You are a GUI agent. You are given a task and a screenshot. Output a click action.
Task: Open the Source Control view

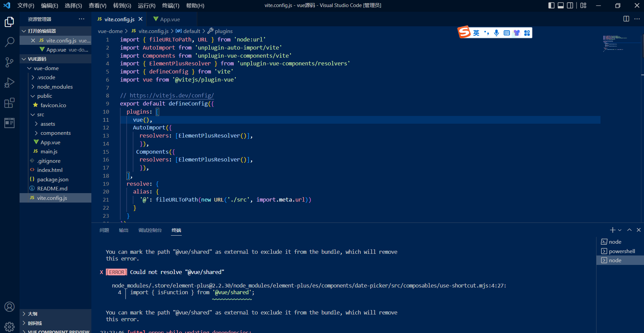pyautogui.click(x=9, y=62)
